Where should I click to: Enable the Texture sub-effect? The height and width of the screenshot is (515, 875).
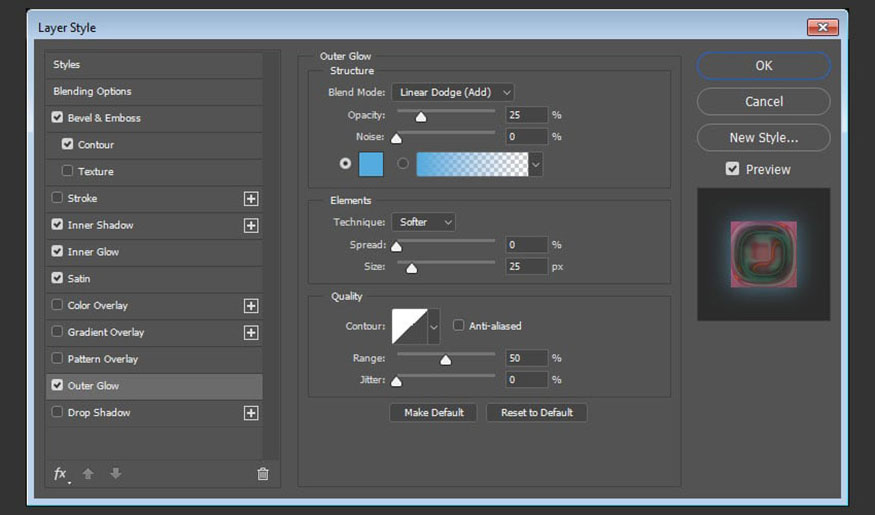tap(68, 171)
